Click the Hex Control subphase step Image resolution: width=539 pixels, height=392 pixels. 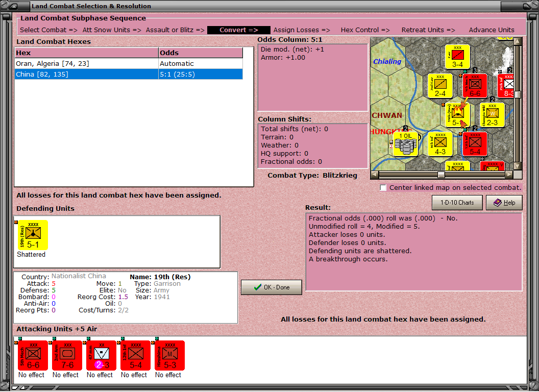(365, 30)
